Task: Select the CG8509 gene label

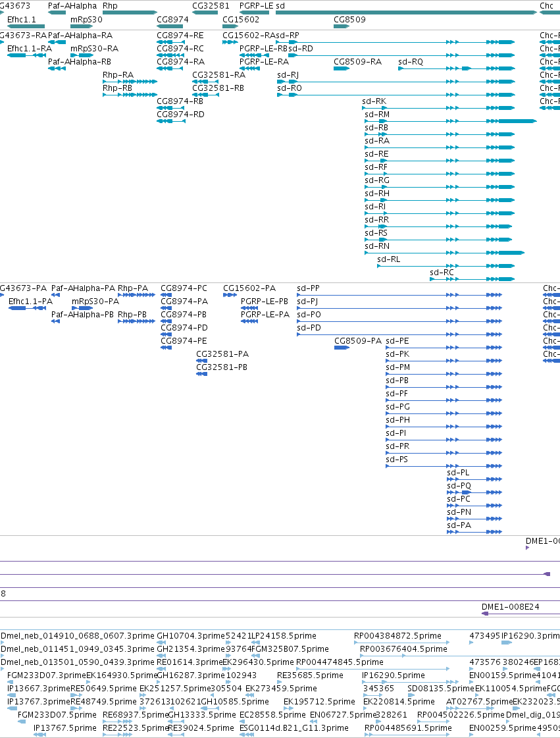Action: (349, 19)
